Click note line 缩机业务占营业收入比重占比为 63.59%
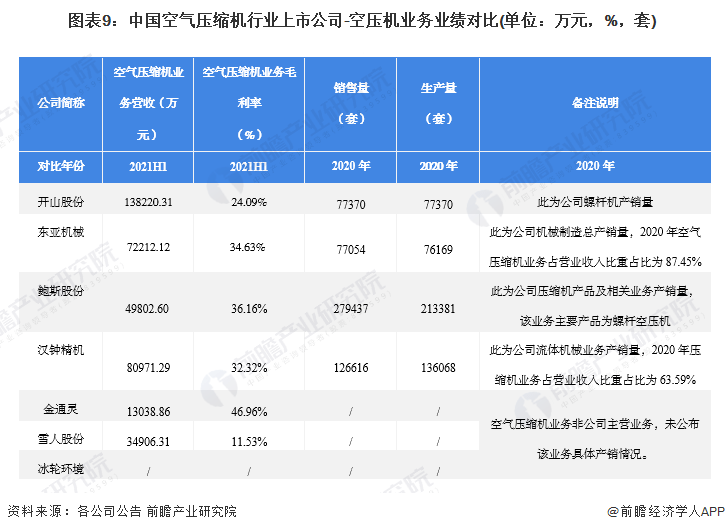The height and width of the screenshot is (532, 725). tap(595, 380)
